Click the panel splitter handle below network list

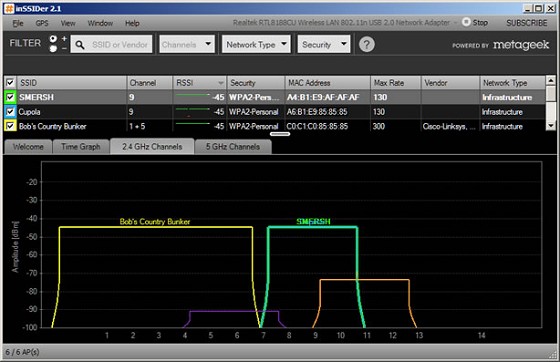(x=280, y=134)
